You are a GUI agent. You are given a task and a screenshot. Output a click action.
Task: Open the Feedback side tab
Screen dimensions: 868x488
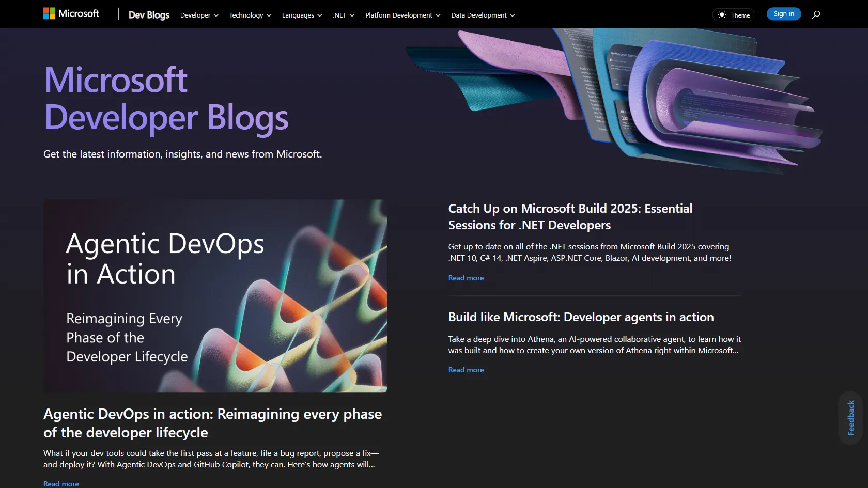pyautogui.click(x=850, y=418)
